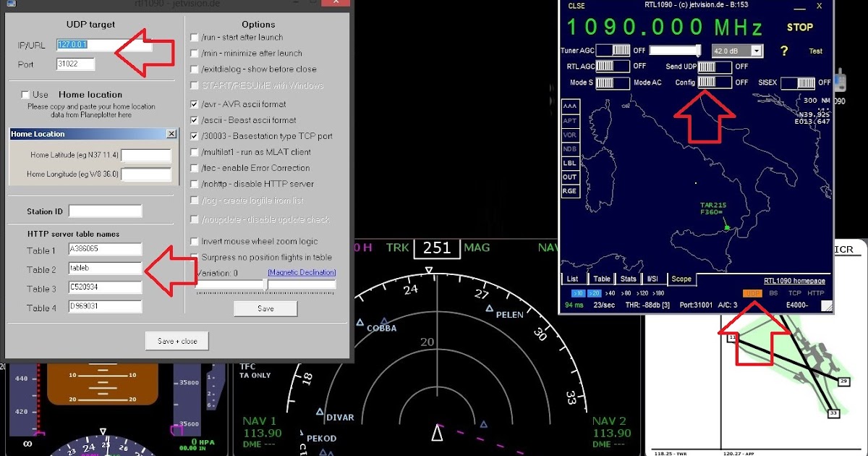Click the Variation slider control
This screenshot has height=456, width=868.
tap(264, 282)
